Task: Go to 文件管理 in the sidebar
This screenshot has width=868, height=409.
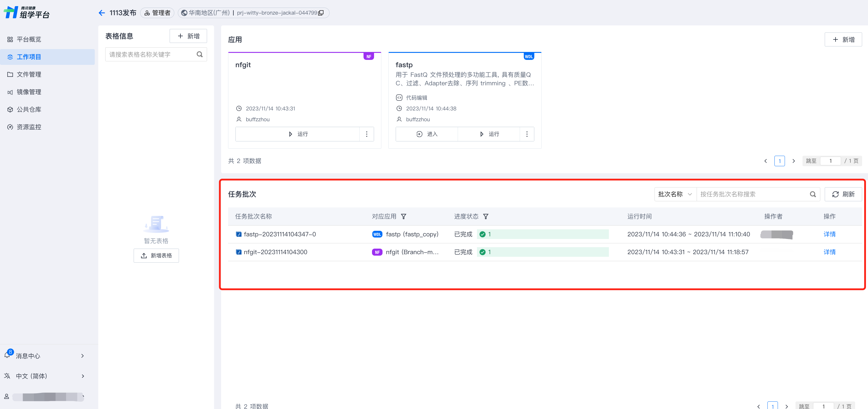Action: 29,74
